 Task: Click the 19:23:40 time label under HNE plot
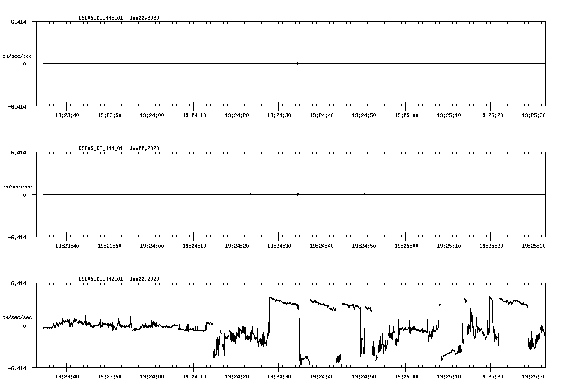67,115
